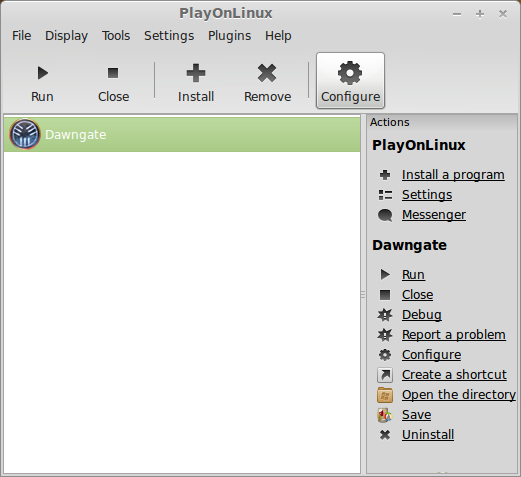Open the Settings link in Actions panel
Viewport: 521px width, 477px height.
427,195
